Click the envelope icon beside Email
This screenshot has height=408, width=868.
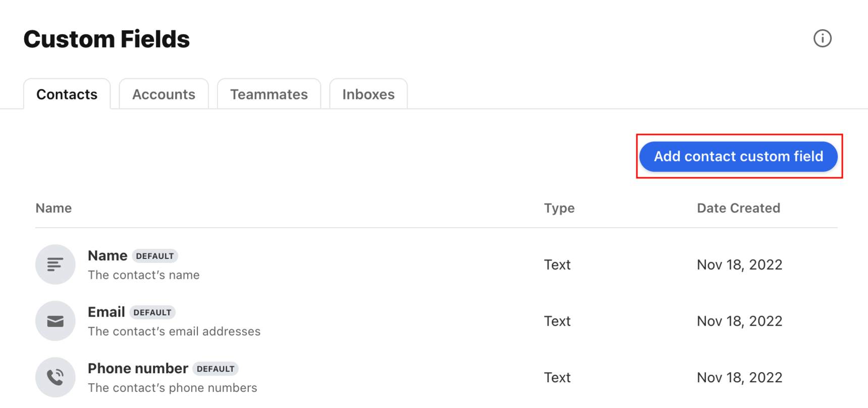click(56, 321)
